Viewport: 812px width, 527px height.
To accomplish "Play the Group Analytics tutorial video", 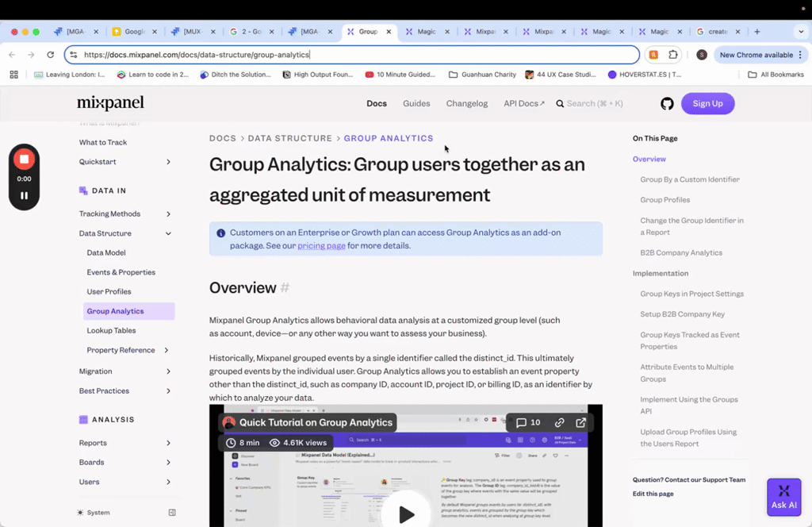I will (406, 514).
